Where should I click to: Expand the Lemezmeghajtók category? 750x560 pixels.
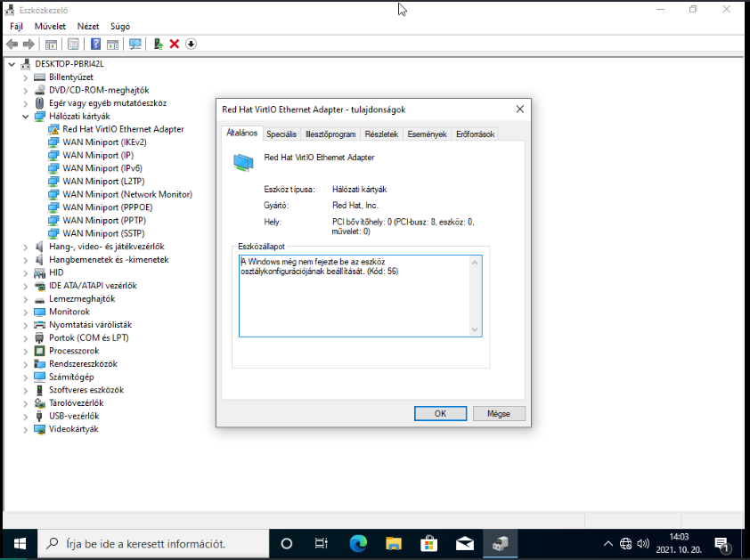(26, 299)
